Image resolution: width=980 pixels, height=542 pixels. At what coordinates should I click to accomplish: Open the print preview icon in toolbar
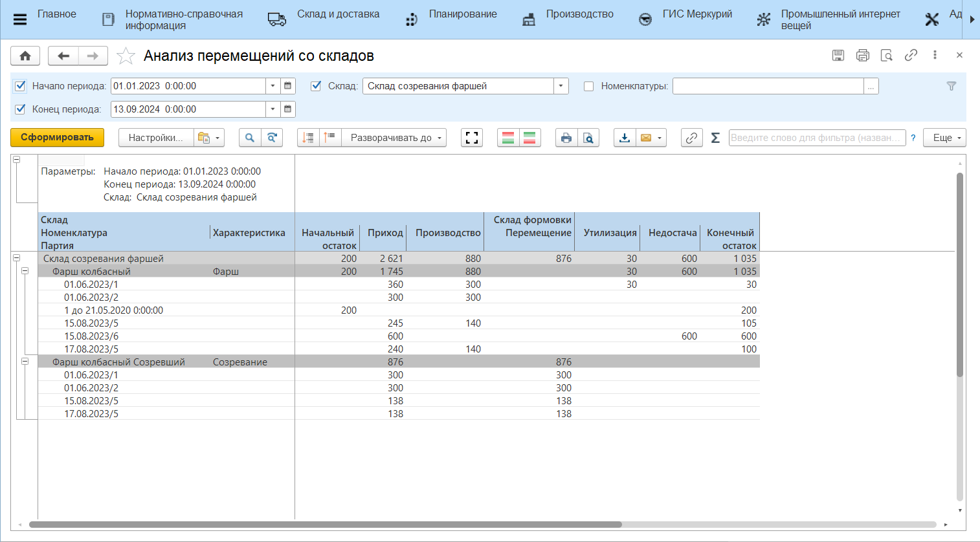coord(588,138)
